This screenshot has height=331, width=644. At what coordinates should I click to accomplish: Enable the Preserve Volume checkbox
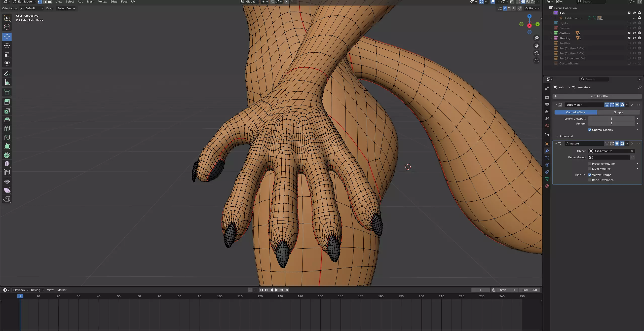(590, 164)
